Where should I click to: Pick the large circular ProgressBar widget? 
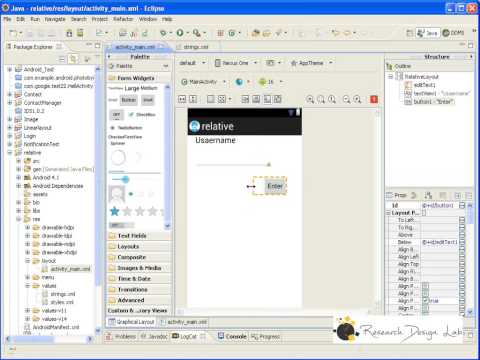pyautogui.click(x=118, y=157)
